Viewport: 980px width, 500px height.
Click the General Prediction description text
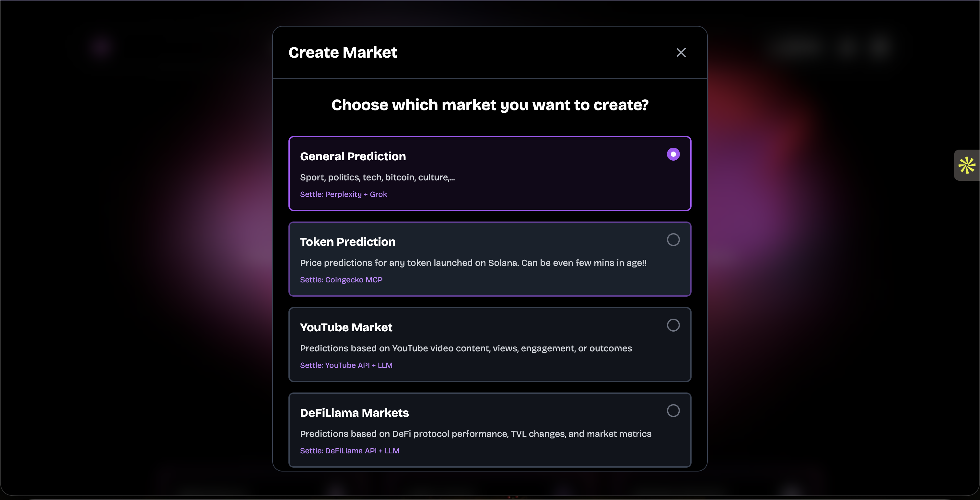pos(377,177)
